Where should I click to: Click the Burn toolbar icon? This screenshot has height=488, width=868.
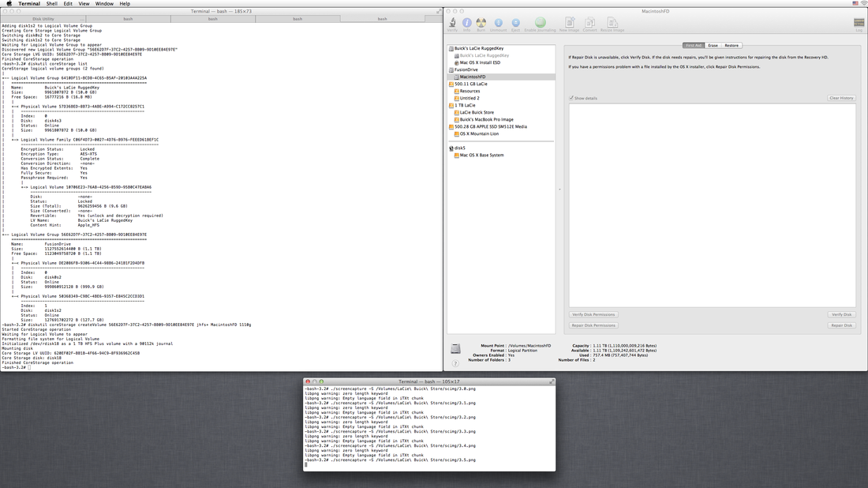click(x=481, y=24)
